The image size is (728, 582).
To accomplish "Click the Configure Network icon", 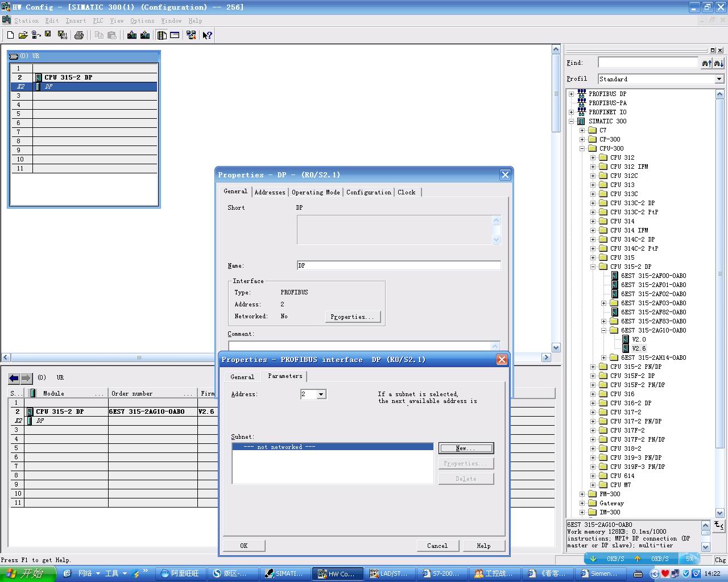I will [191, 35].
